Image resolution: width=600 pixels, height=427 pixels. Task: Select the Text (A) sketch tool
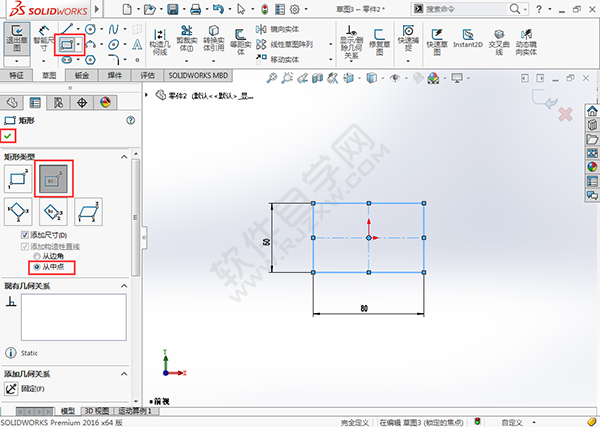137,45
